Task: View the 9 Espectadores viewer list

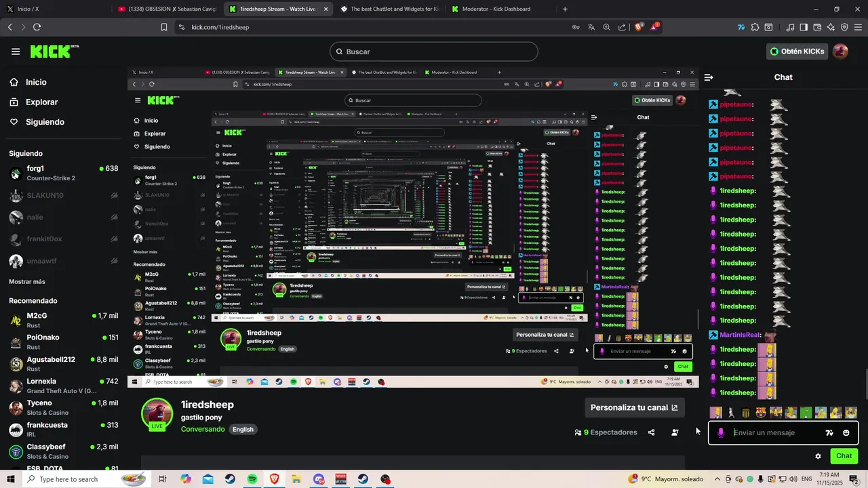Action: 606,432
